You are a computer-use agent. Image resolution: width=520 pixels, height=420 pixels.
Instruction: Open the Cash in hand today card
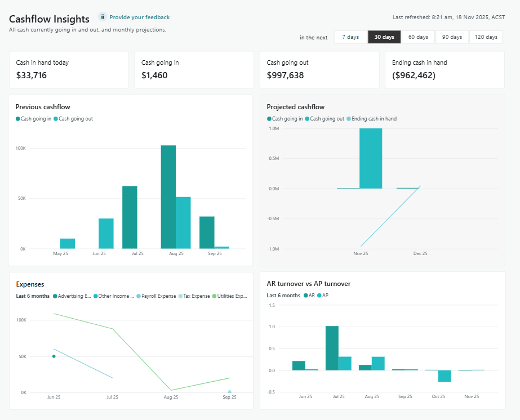click(69, 70)
